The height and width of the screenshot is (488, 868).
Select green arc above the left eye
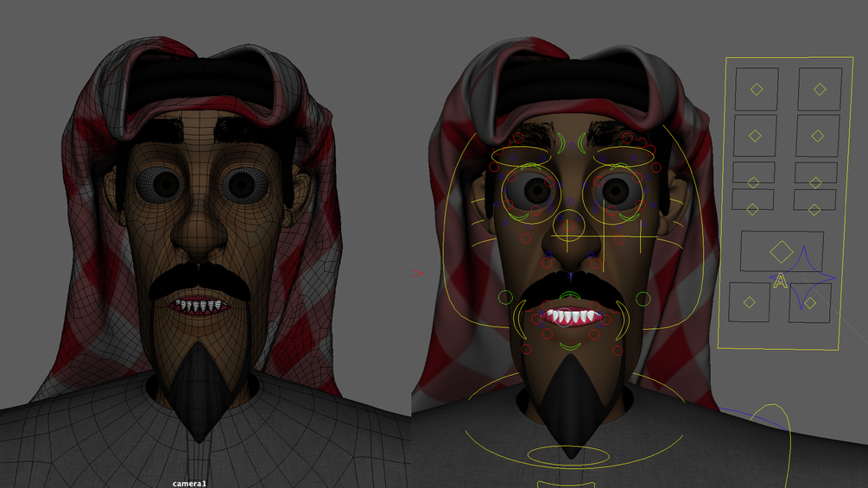click(x=530, y=166)
